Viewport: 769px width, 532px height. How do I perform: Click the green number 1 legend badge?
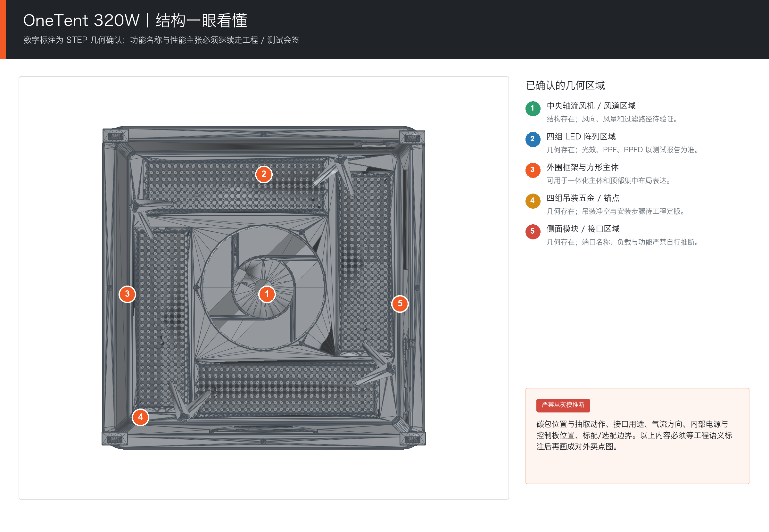click(533, 108)
